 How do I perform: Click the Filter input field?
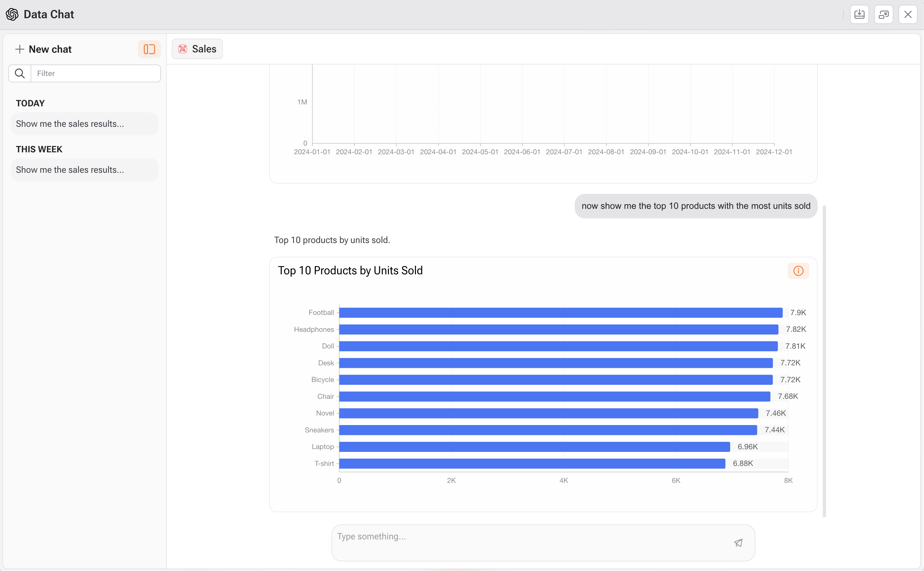[95, 73]
